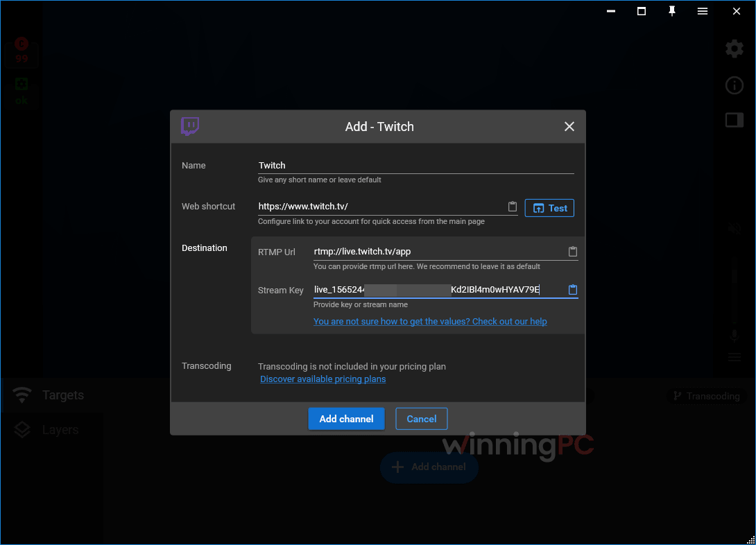Open the hamburger menu in title bar

[x=703, y=11]
